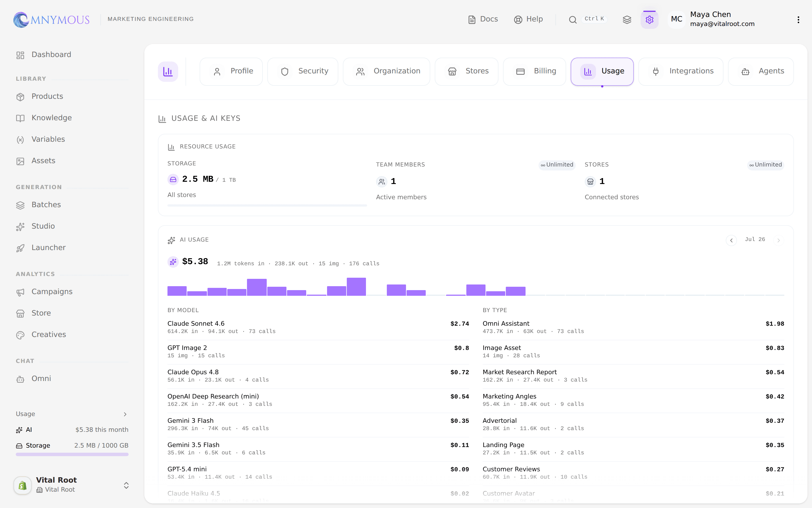Switch to the Integrations tab
The width and height of the screenshot is (812, 508).
coord(681,72)
